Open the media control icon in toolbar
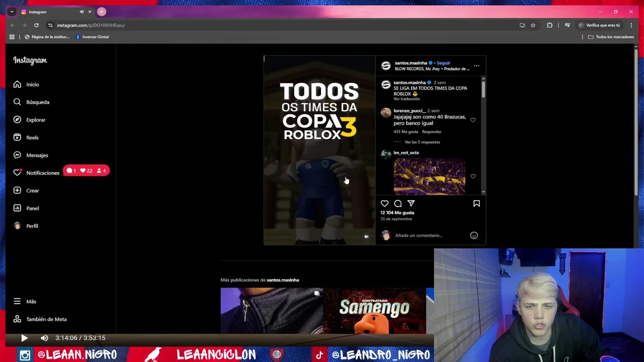 coord(567,25)
